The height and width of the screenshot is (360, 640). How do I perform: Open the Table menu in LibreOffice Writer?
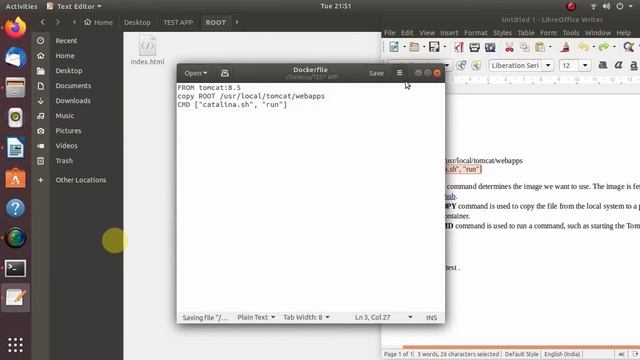tap(526, 33)
